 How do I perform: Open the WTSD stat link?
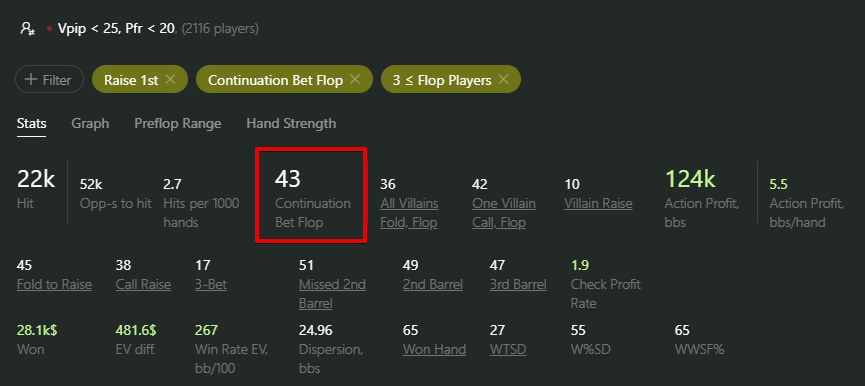508,349
